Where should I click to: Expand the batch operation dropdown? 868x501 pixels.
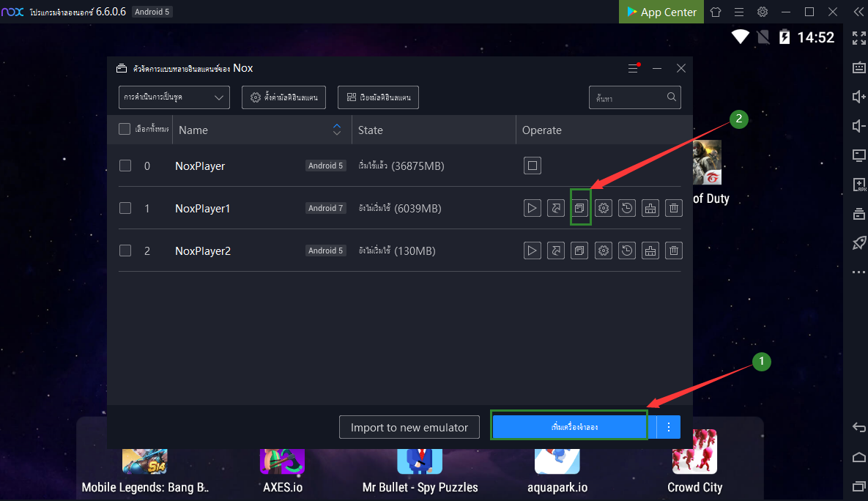point(174,97)
